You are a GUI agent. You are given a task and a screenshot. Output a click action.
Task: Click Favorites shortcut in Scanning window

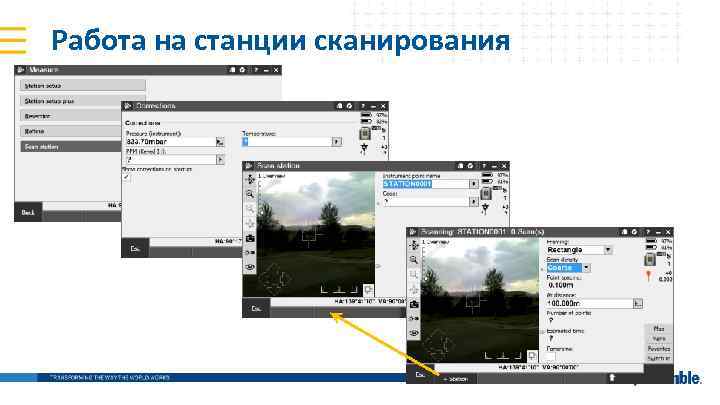click(659, 349)
